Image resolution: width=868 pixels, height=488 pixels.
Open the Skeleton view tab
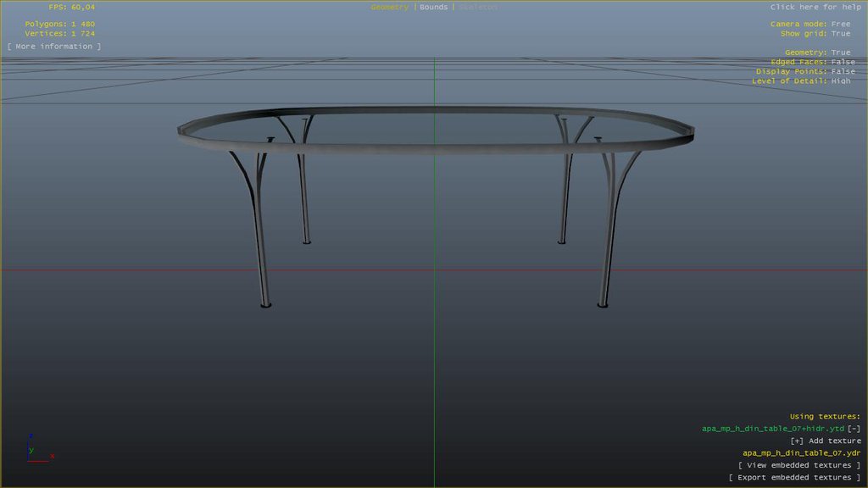pos(478,7)
